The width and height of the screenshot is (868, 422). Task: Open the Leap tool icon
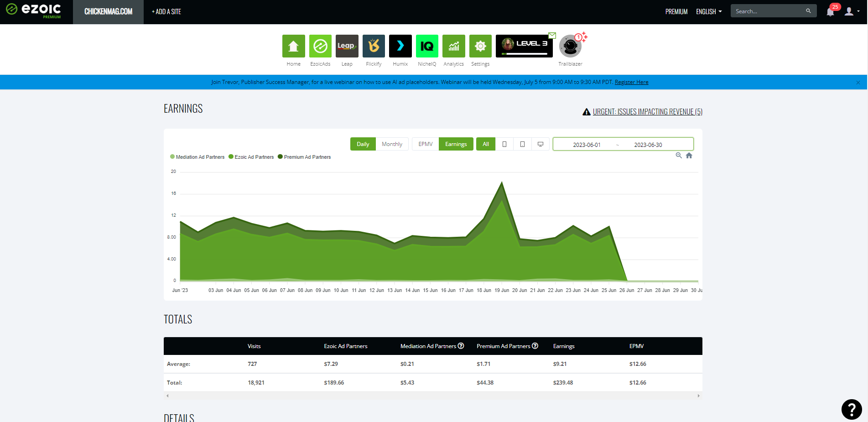tap(347, 46)
